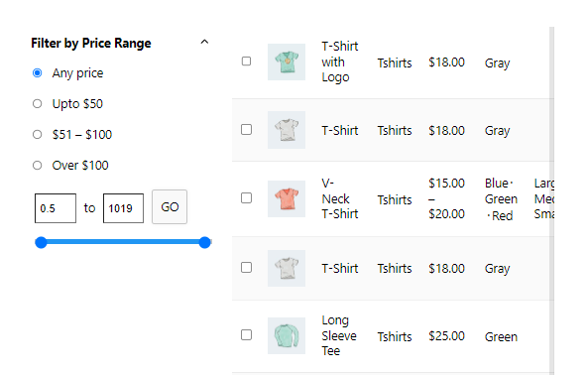
Task: Select the Long Sleeve Tee checkbox
Action: coord(246,335)
